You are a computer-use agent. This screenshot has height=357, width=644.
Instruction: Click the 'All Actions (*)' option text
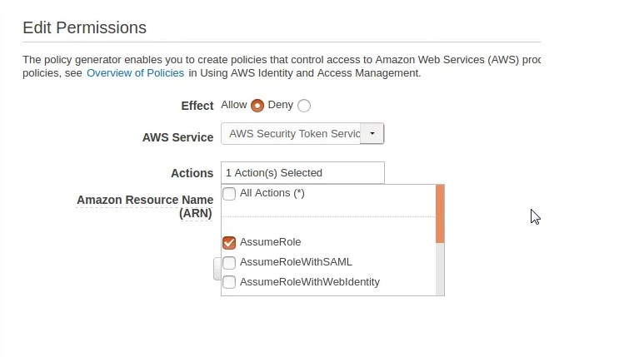[272, 193]
